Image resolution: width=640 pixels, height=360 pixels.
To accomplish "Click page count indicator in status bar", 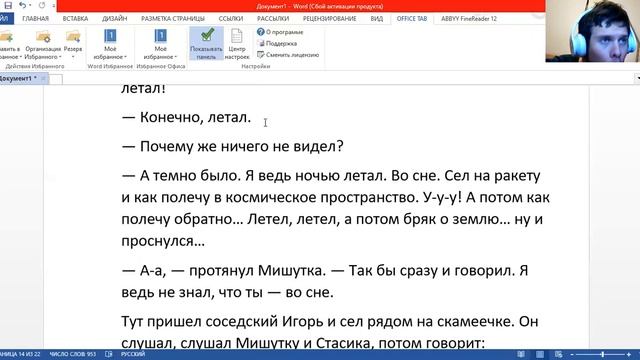I will (x=20, y=354).
